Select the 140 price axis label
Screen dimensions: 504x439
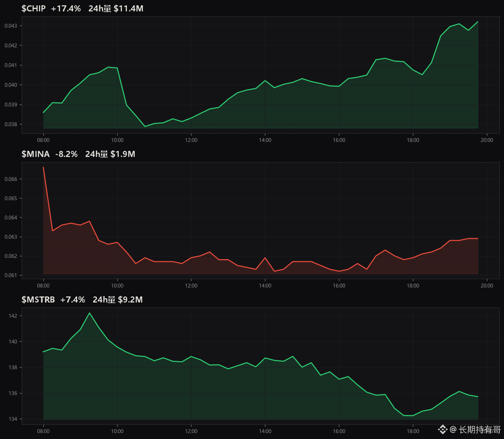pyautogui.click(x=13, y=342)
